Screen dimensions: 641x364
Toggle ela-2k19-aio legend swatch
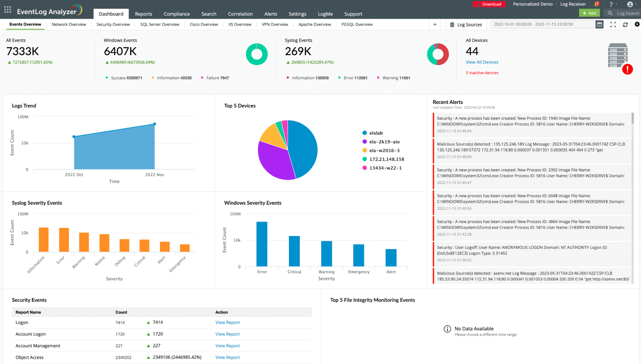point(365,142)
